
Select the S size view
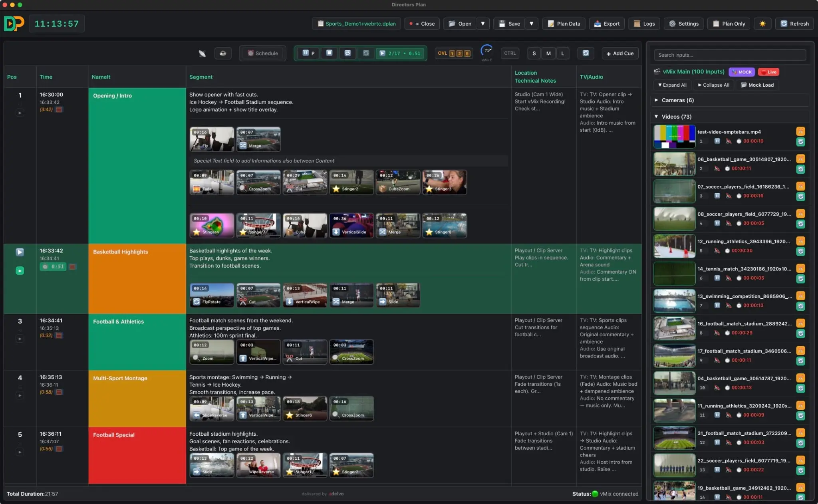534,53
